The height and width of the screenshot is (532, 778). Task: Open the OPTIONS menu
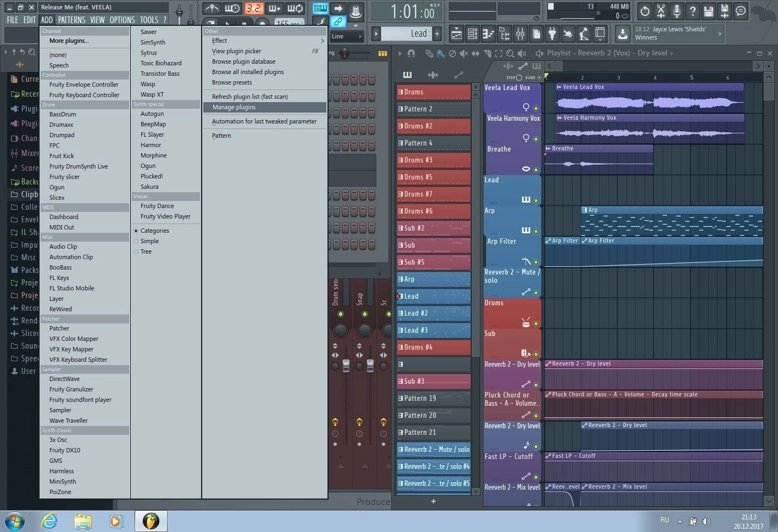[122, 20]
